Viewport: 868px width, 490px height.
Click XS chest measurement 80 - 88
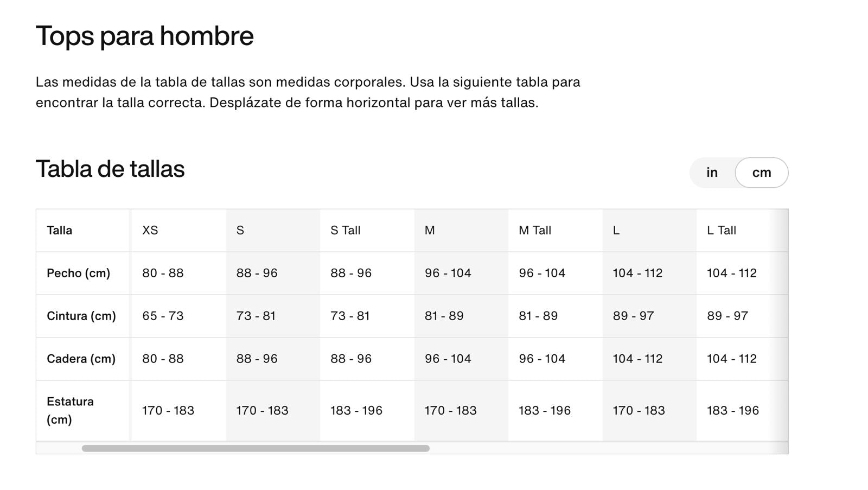pyautogui.click(x=163, y=273)
